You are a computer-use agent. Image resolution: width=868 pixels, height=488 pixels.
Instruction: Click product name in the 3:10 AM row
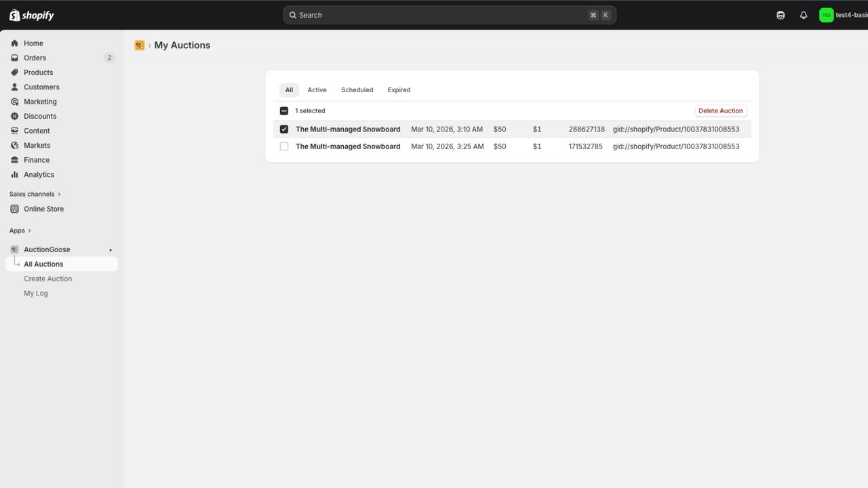pyautogui.click(x=348, y=129)
